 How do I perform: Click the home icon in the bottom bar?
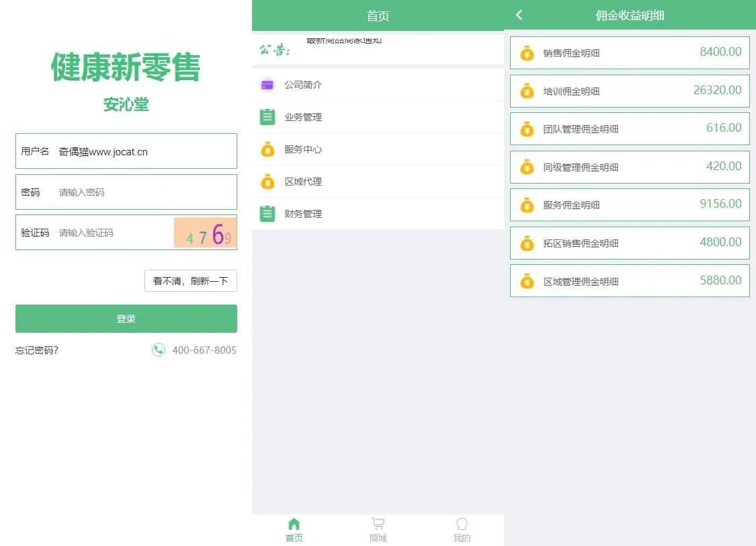click(294, 524)
